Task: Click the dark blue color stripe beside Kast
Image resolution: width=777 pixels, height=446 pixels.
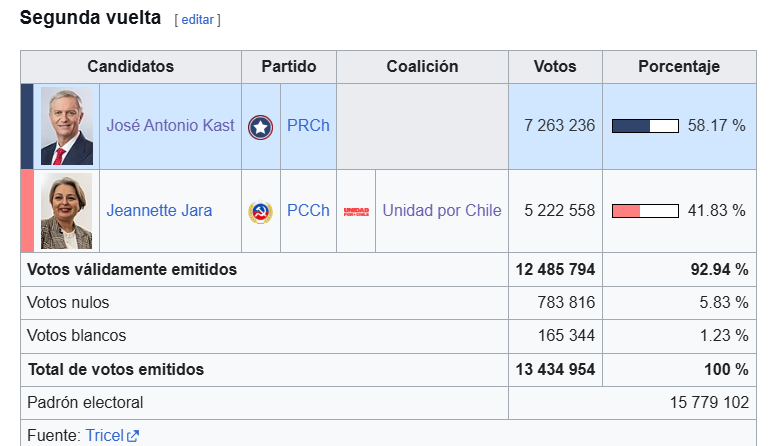Action: coord(27,126)
